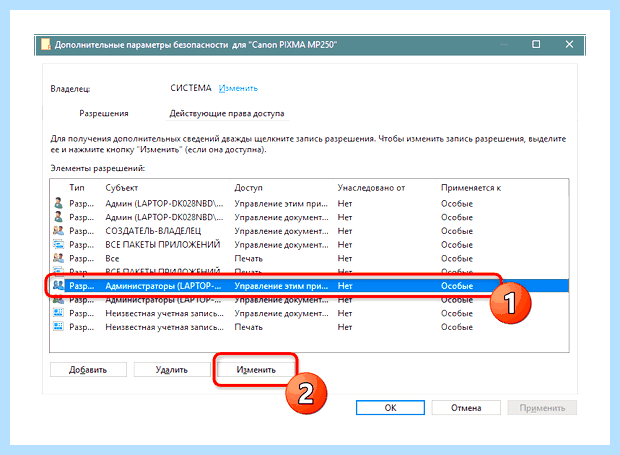This screenshot has width=620, height=455.
Task: Click the owner name СИСТЕМА
Action: tap(191, 88)
